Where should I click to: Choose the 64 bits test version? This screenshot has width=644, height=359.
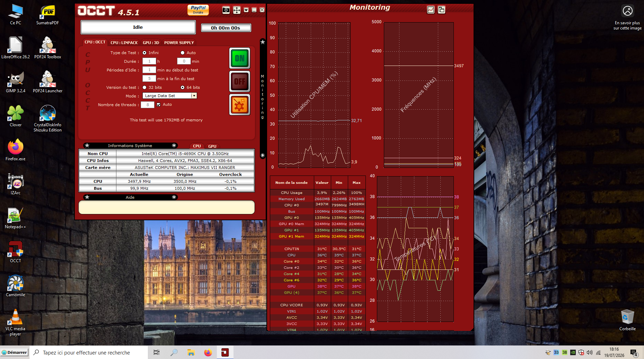(183, 87)
